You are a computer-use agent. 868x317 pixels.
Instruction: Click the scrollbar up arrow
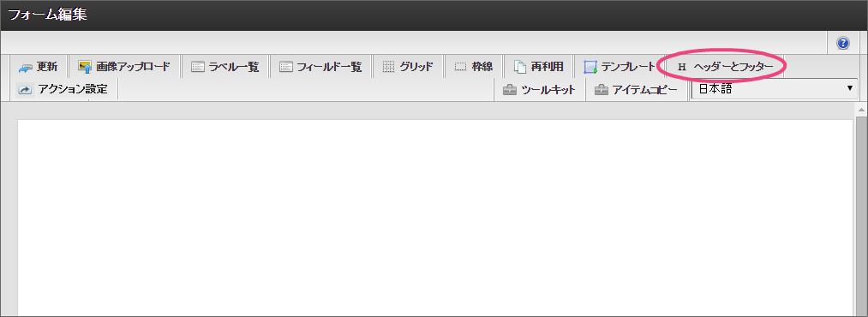tap(861, 109)
